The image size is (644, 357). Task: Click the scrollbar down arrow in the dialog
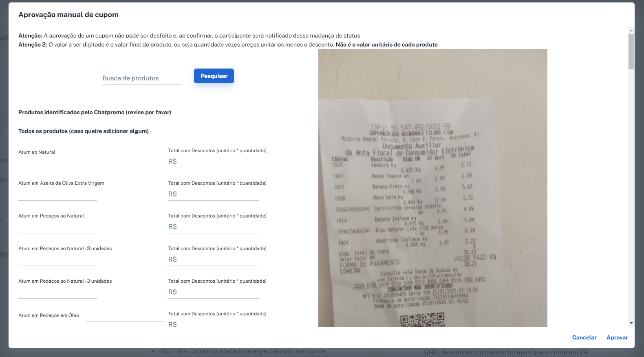tap(631, 323)
